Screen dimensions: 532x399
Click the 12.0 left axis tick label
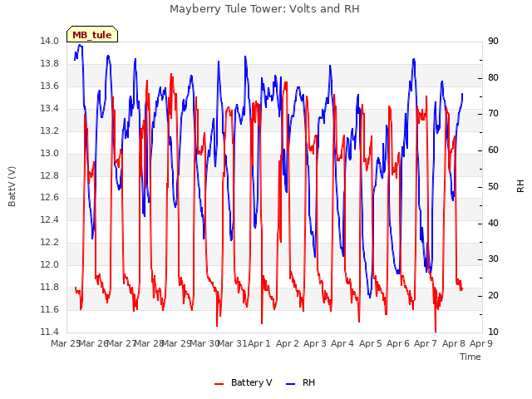(x=50, y=264)
